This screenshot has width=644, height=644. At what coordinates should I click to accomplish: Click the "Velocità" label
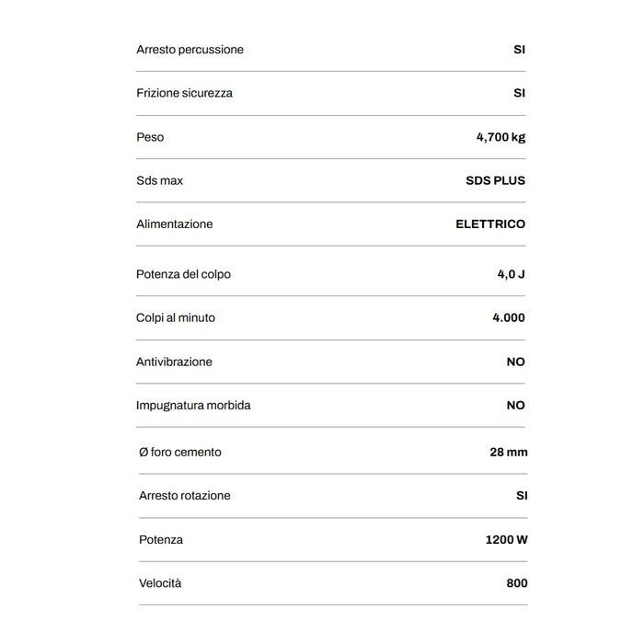click(160, 583)
